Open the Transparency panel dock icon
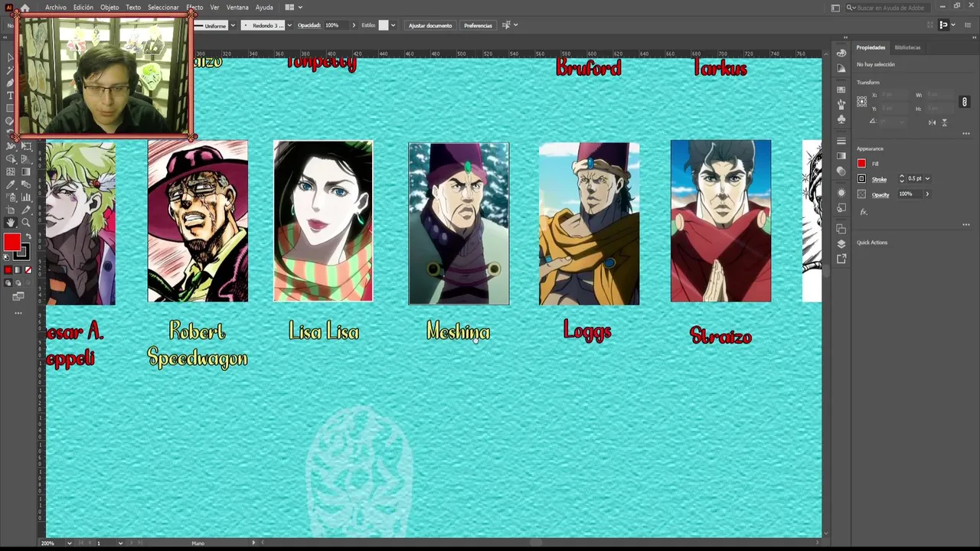The height and width of the screenshot is (551, 980). [841, 171]
